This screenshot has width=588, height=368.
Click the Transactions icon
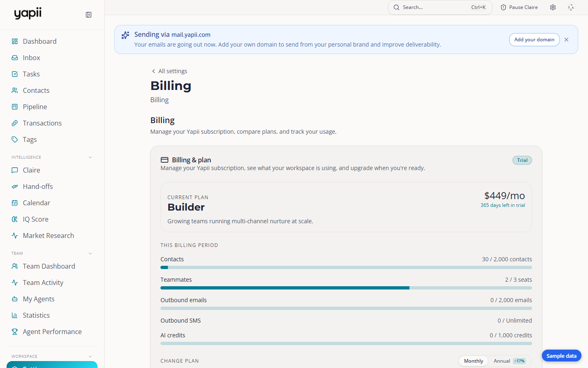(15, 123)
